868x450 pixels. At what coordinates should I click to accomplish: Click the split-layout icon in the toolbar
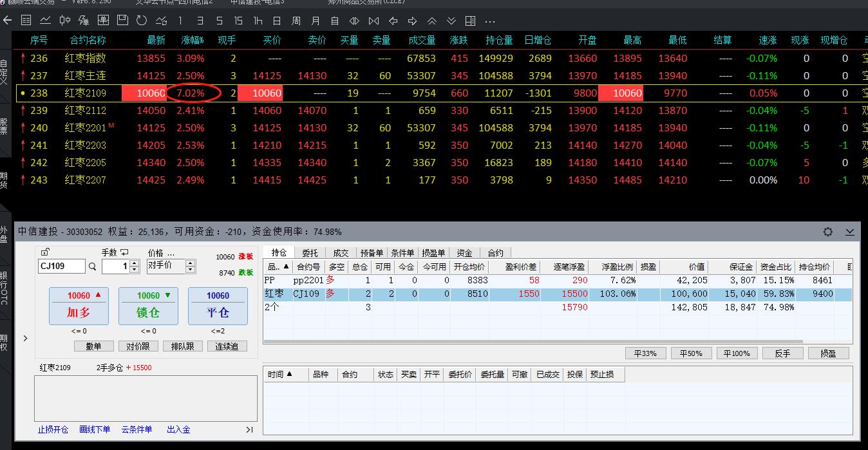tap(471, 21)
